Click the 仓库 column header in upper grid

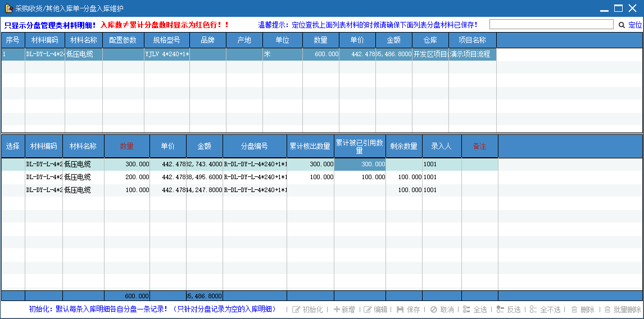(430, 40)
